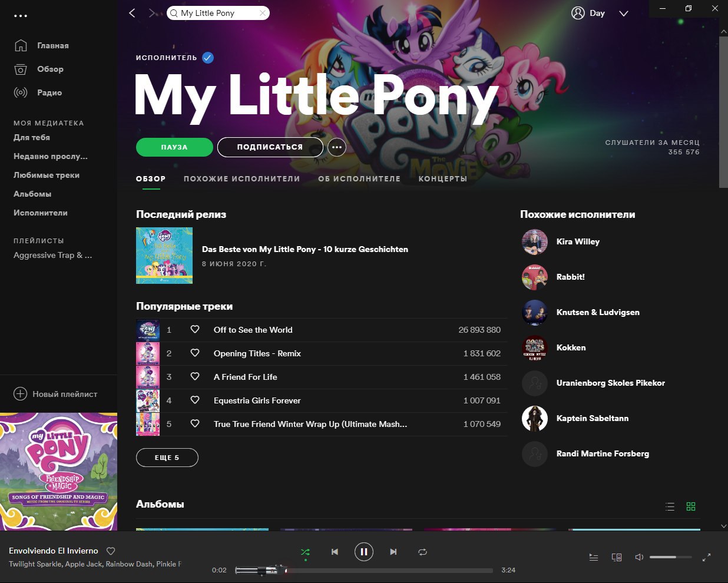Switch to КОНЦЕРТЫ tab
The image size is (728, 583).
click(x=443, y=178)
